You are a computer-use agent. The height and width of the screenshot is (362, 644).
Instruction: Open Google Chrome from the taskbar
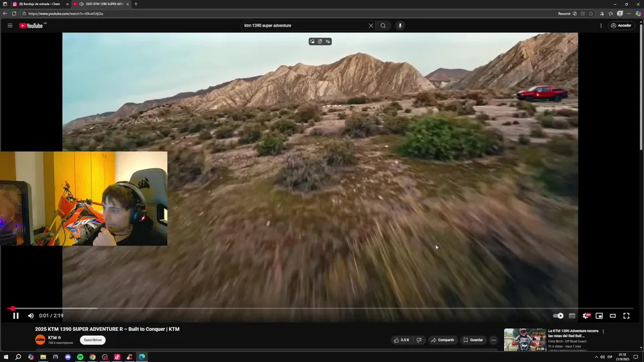(93, 357)
